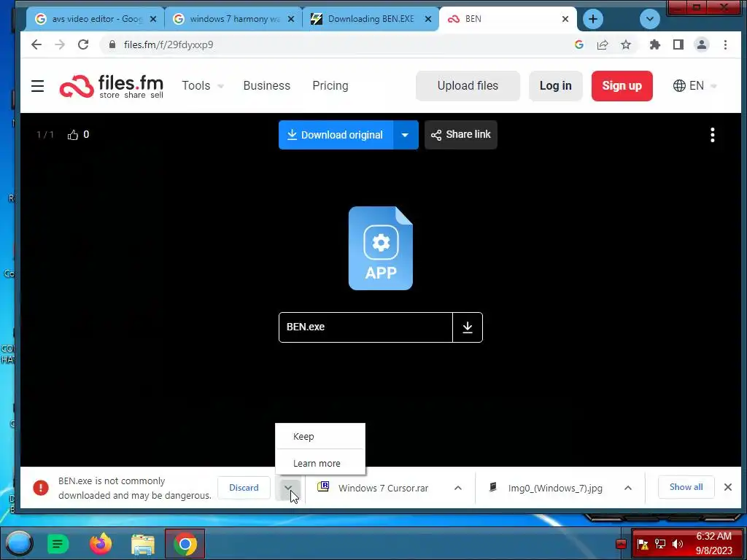Screen dimensions: 747x560
Task: Click the system tray clock showing 6:32 AM
Action: click(713, 543)
